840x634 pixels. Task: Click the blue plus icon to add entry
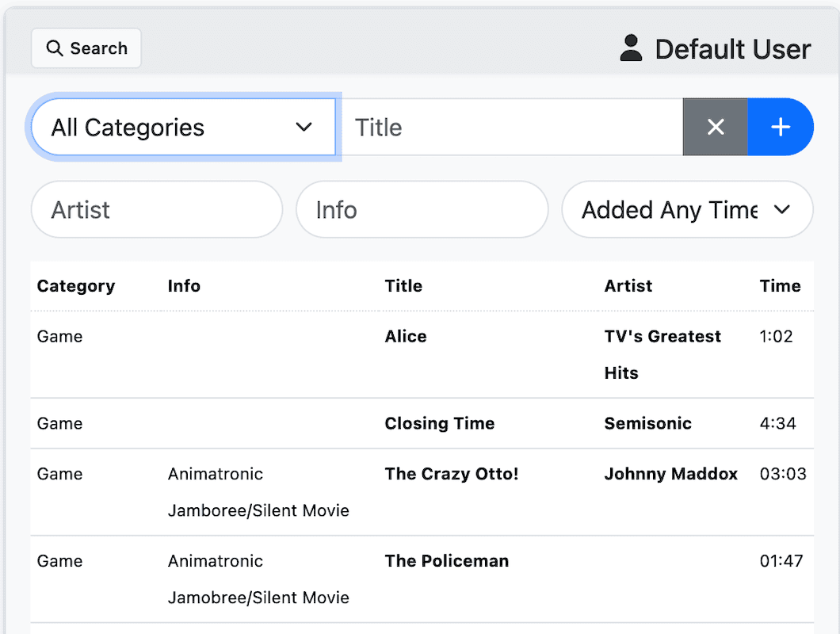click(x=781, y=127)
